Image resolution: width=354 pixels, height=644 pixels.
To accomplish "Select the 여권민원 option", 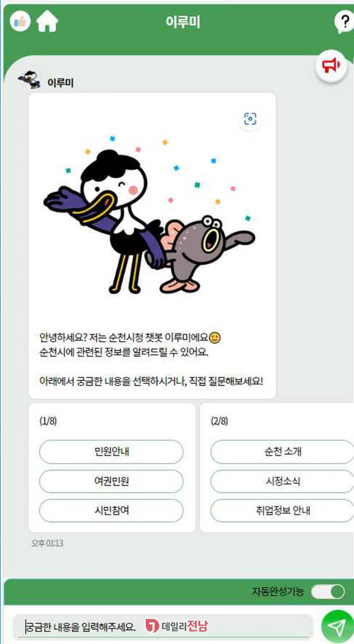I will [x=111, y=481].
